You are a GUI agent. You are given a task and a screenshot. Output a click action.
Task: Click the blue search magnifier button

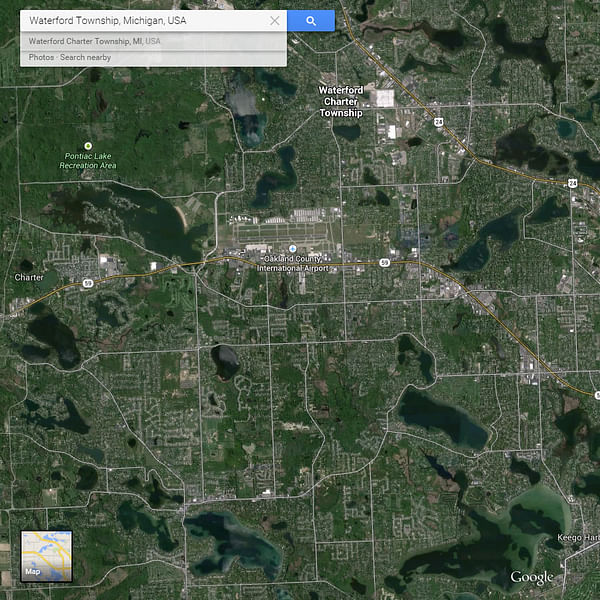coord(310,20)
